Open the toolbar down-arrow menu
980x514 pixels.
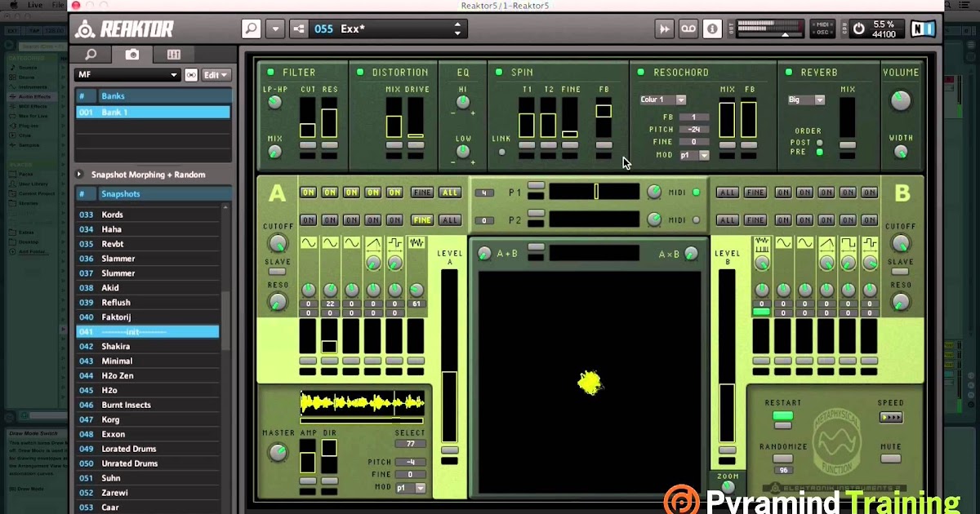[275, 29]
